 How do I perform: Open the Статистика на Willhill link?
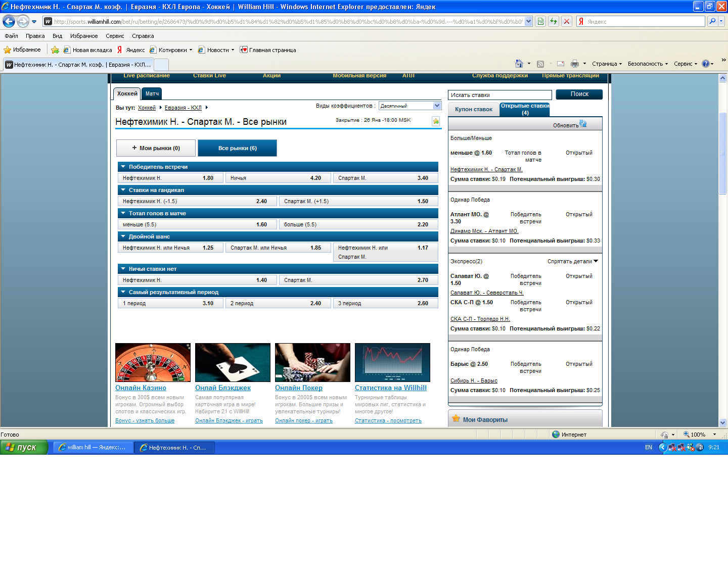[391, 388]
